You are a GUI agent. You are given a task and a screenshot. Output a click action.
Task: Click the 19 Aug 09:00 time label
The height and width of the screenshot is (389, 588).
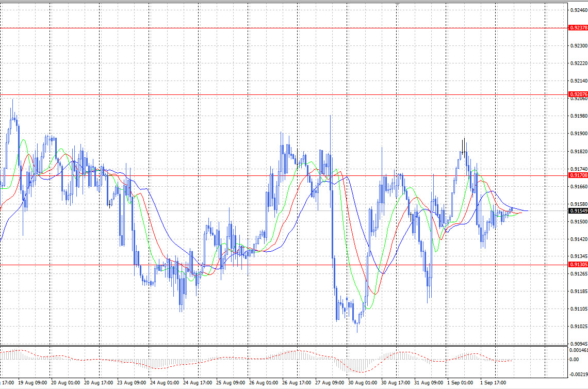[32, 383]
